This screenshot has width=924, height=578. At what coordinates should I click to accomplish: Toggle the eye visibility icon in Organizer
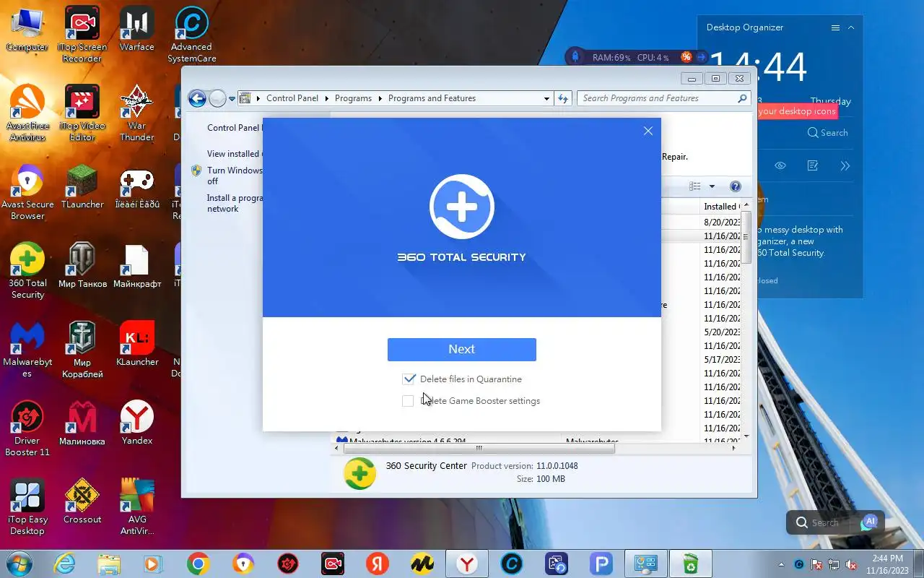click(780, 165)
